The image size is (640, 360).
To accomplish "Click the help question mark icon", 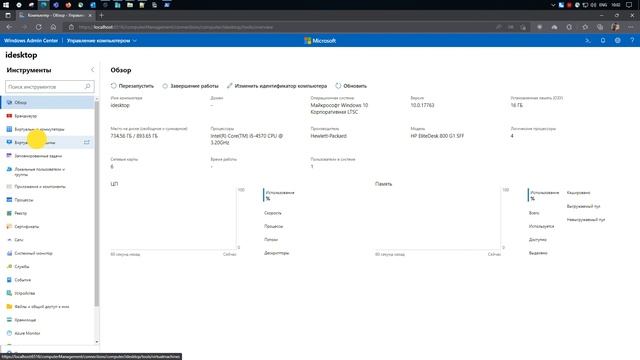I will pos(632,40).
